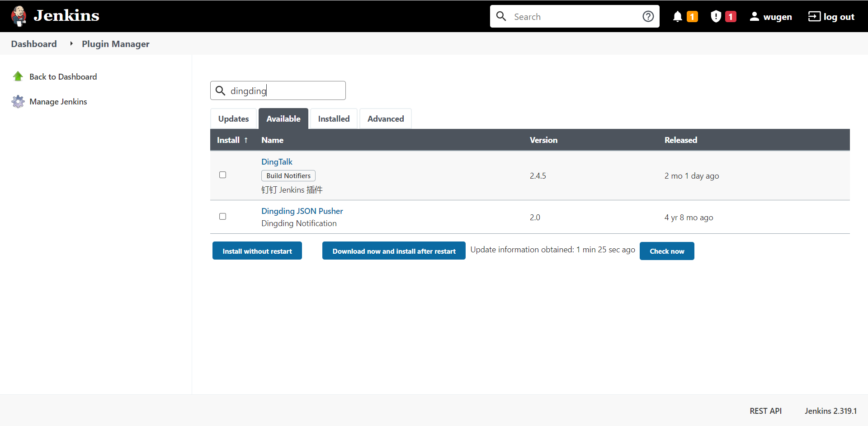
Task: Tick the Dingding JSON Pusher checkbox
Action: pyautogui.click(x=222, y=217)
